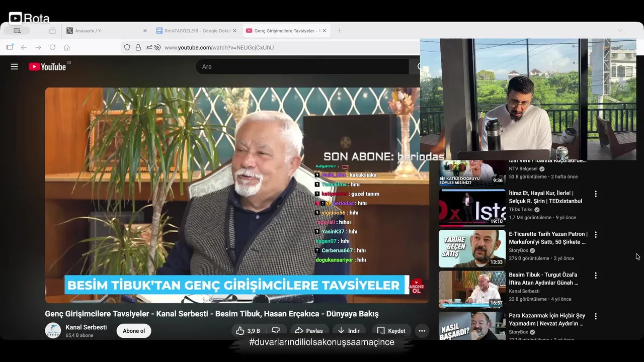Open the browser home page icon

(x=66, y=47)
